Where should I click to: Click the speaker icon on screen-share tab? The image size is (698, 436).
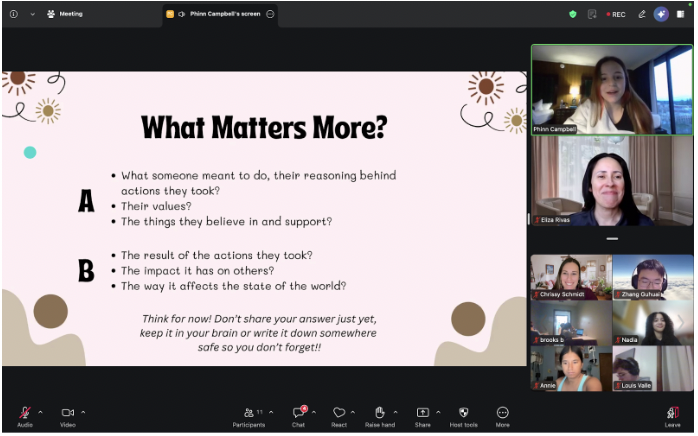[x=182, y=14]
